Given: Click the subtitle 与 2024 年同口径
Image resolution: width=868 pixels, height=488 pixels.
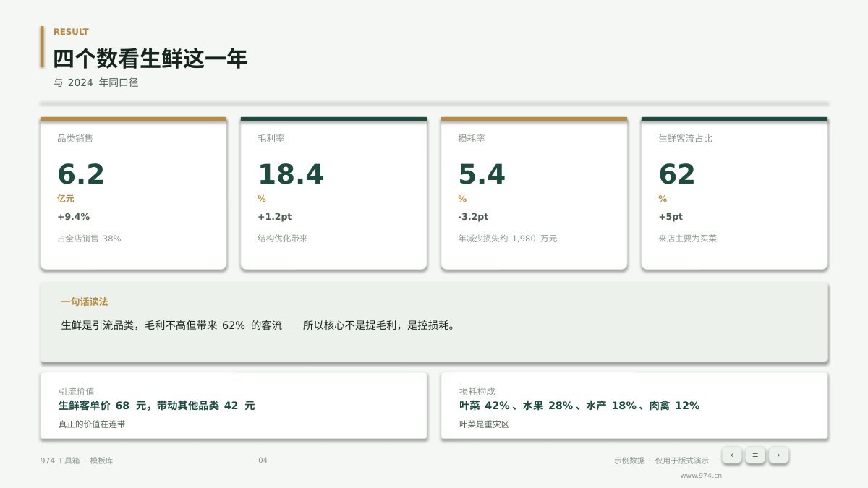Looking at the screenshot, I should pos(96,82).
